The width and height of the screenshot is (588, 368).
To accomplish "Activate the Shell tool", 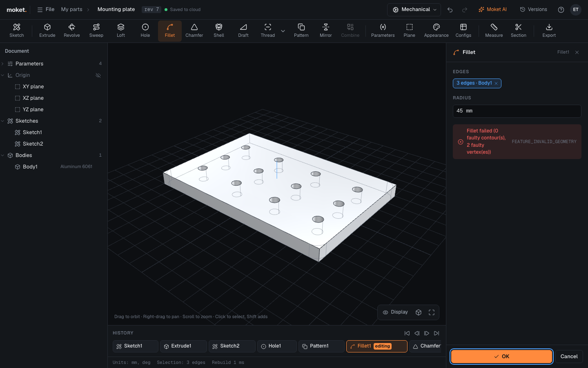I will pos(219,31).
